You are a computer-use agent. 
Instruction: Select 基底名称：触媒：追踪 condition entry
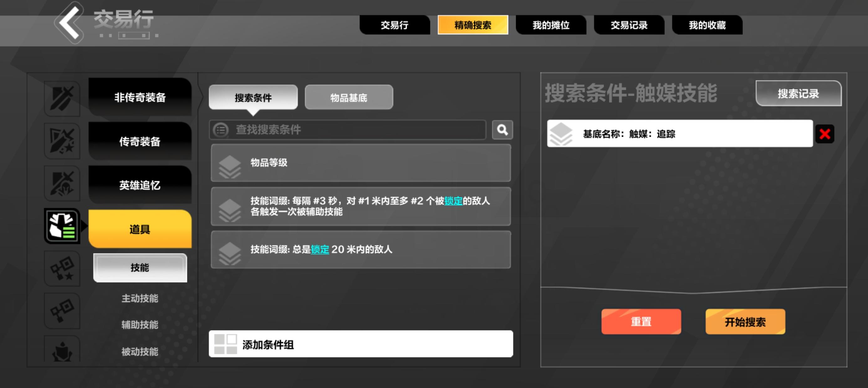tap(679, 134)
